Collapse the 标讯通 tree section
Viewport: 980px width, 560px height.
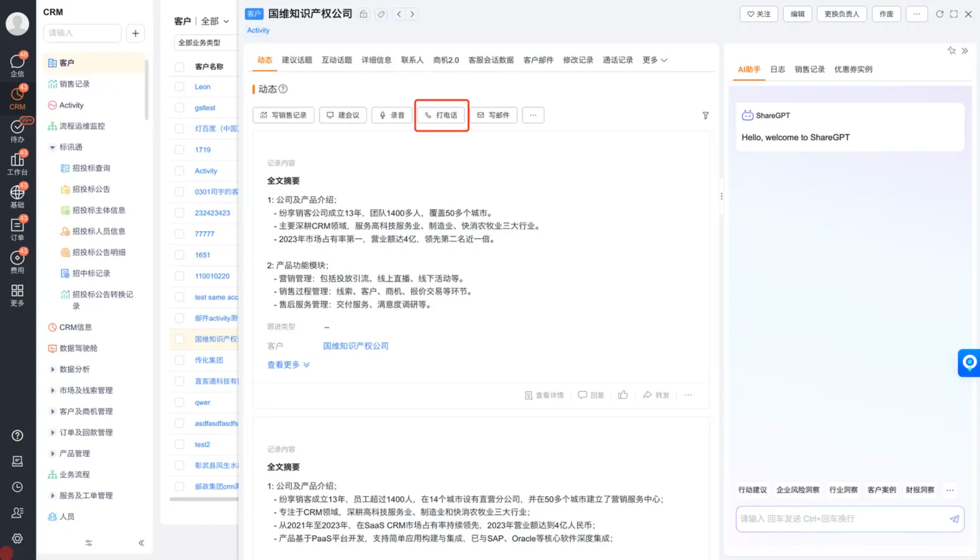click(52, 147)
